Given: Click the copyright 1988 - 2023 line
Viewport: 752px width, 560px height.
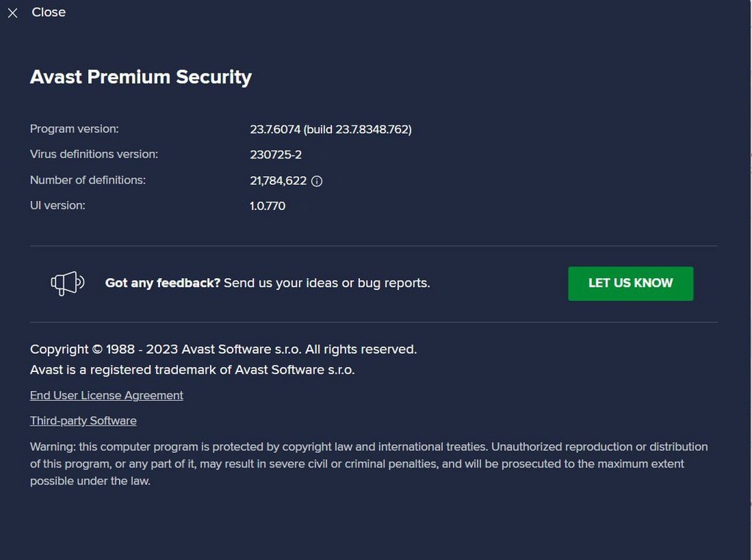Looking at the screenshot, I should (223, 349).
